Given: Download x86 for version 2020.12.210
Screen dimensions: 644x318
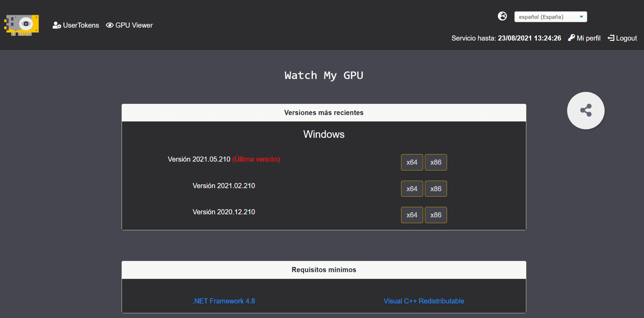Looking at the screenshot, I should (436, 215).
